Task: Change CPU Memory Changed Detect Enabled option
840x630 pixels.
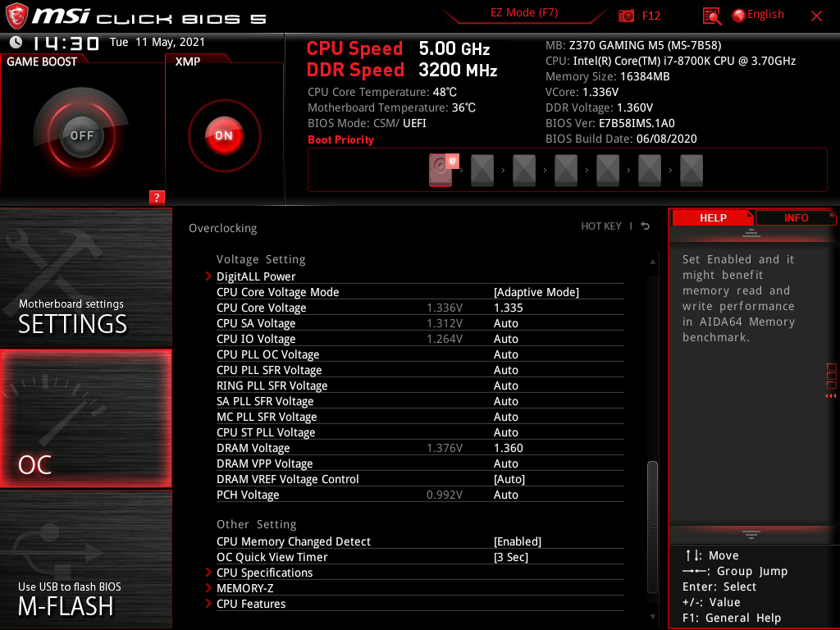Action: point(518,541)
